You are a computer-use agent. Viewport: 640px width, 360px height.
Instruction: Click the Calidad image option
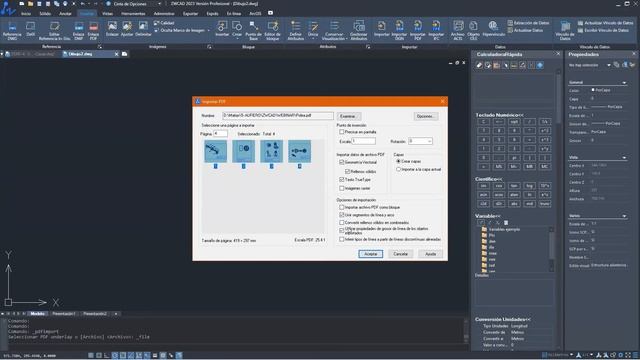(164, 23)
